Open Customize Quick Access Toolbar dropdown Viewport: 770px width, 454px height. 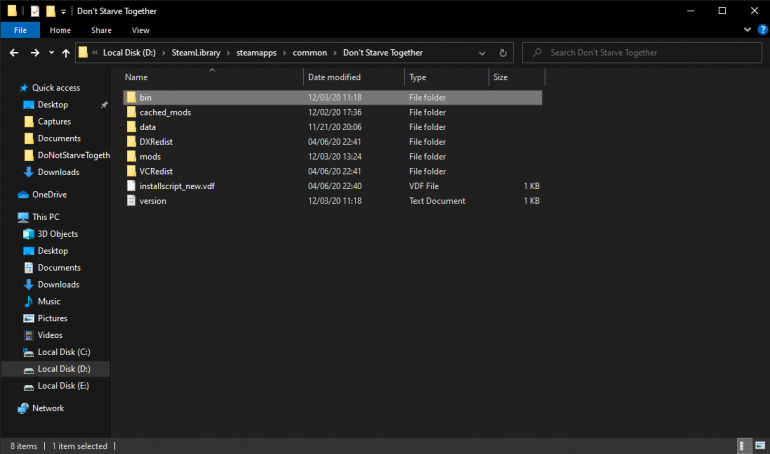click(64, 10)
